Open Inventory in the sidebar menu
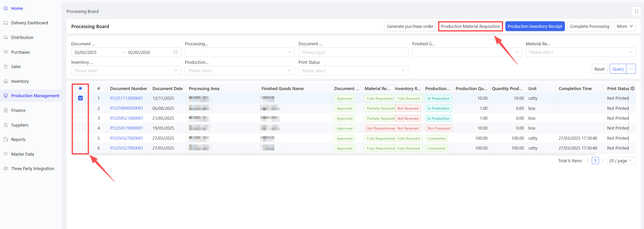This screenshot has height=229, width=644. click(20, 81)
